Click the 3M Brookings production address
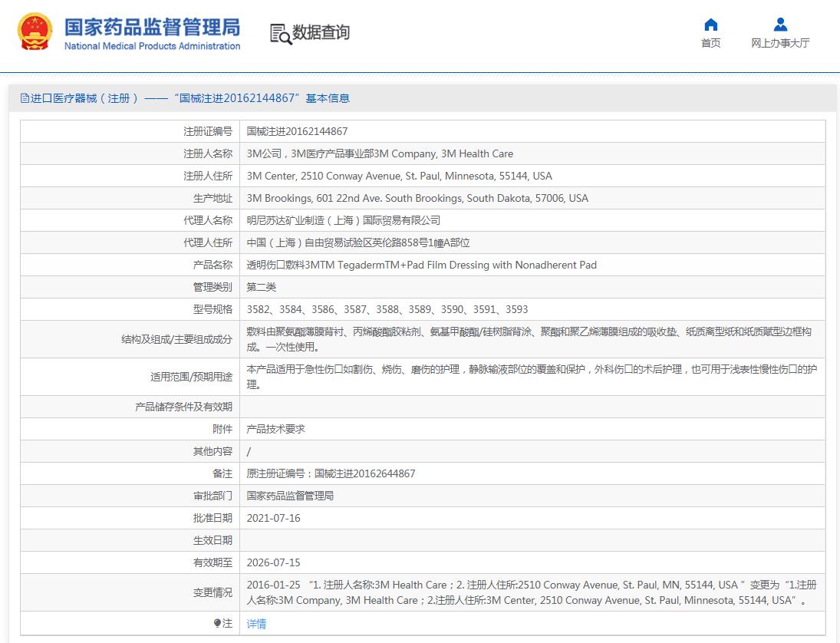Image resolution: width=840 pixels, height=643 pixels. coord(417,198)
